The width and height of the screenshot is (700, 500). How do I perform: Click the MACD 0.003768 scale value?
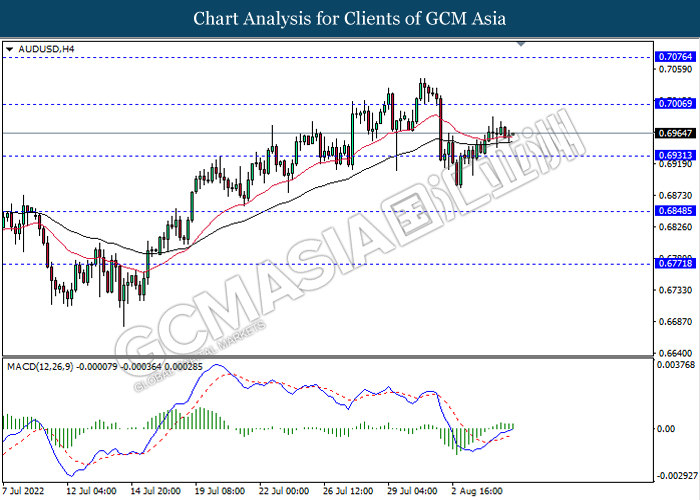[x=676, y=365]
